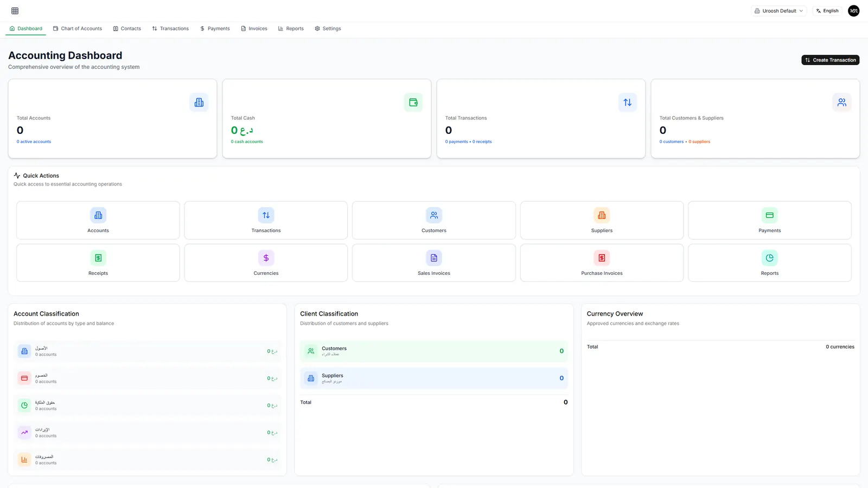
Task: Select the Transactions navigation tab
Action: click(x=170, y=29)
